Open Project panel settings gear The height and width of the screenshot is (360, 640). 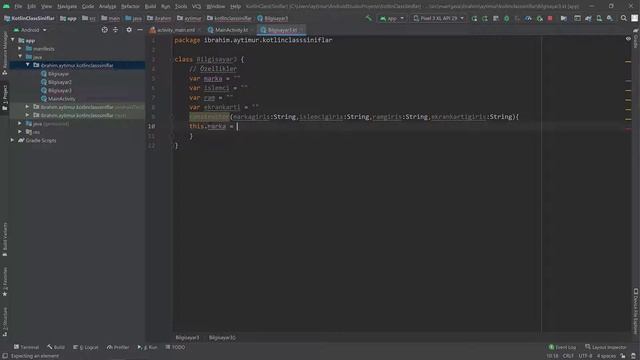coord(129,30)
